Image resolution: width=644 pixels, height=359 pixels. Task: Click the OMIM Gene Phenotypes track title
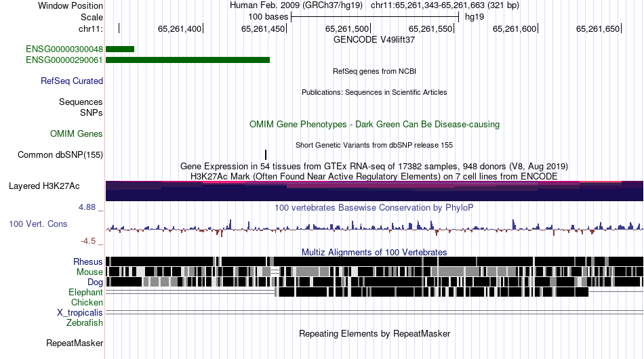[375, 125]
